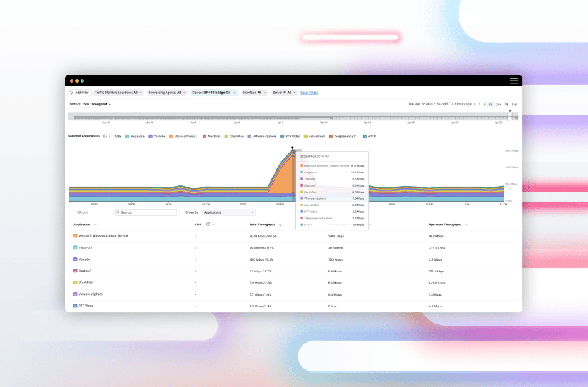Sort by Application column arrow
This screenshot has width=588, height=387.
[96, 224]
